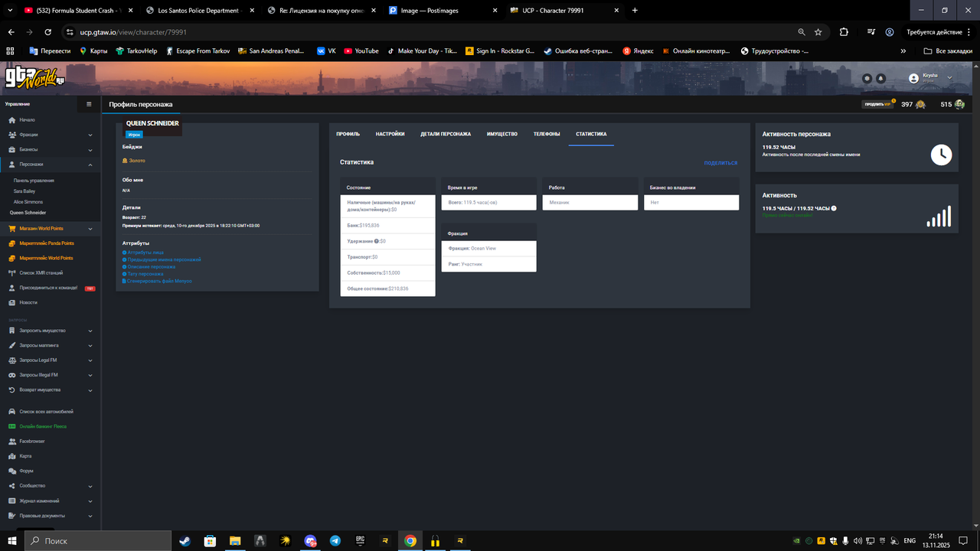Switch to the Настройки tab
The height and width of the screenshot is (551, 980).
coord(390,134)
